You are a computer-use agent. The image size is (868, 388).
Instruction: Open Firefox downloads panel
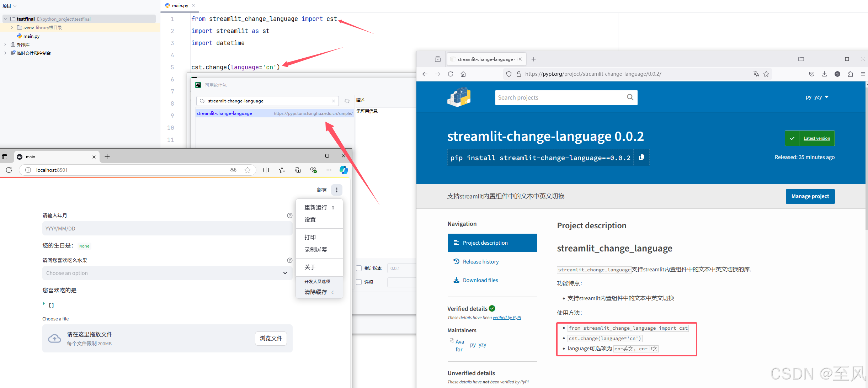pos(824,74)
